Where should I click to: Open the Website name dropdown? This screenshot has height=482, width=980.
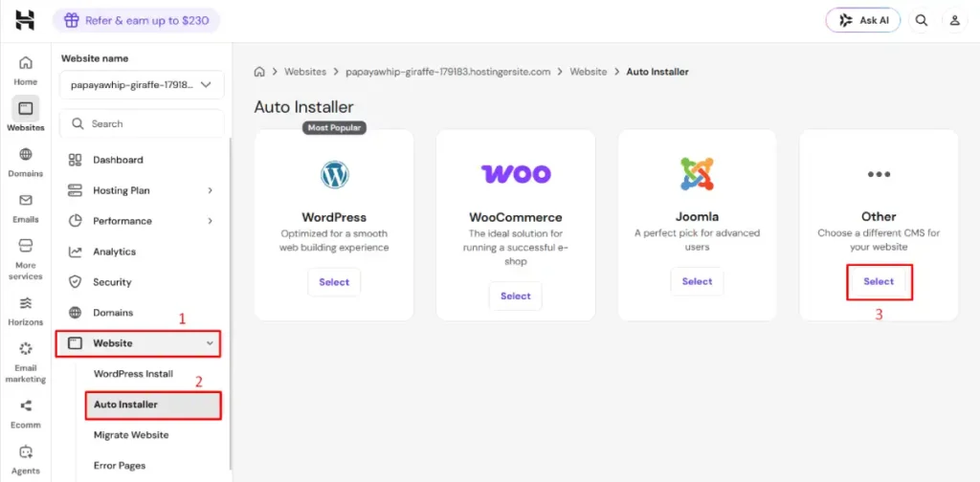point(142,84)
